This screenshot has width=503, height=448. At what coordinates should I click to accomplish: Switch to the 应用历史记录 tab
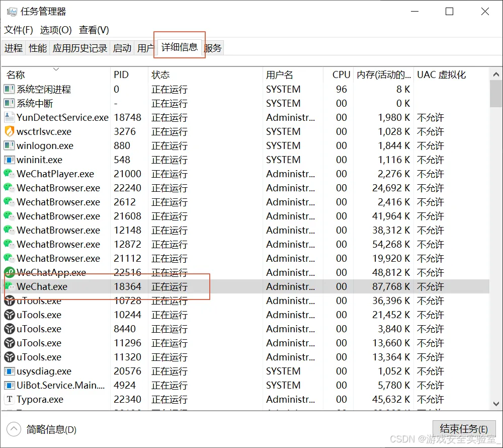point(80,48)
